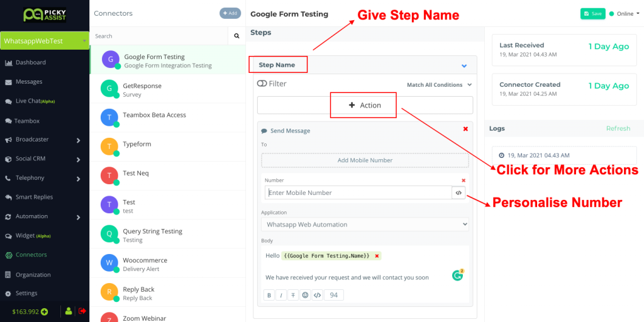This screenshot has height=322, width=644.
Task: Select the Google Form Testing connector
Action: pyautogui.click(x=167, y=60)
